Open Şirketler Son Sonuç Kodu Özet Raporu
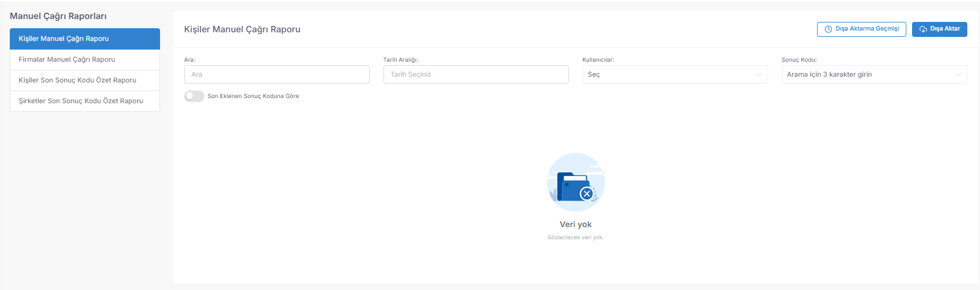Viewport: 980px width, 290px height. tap(85, 101)
